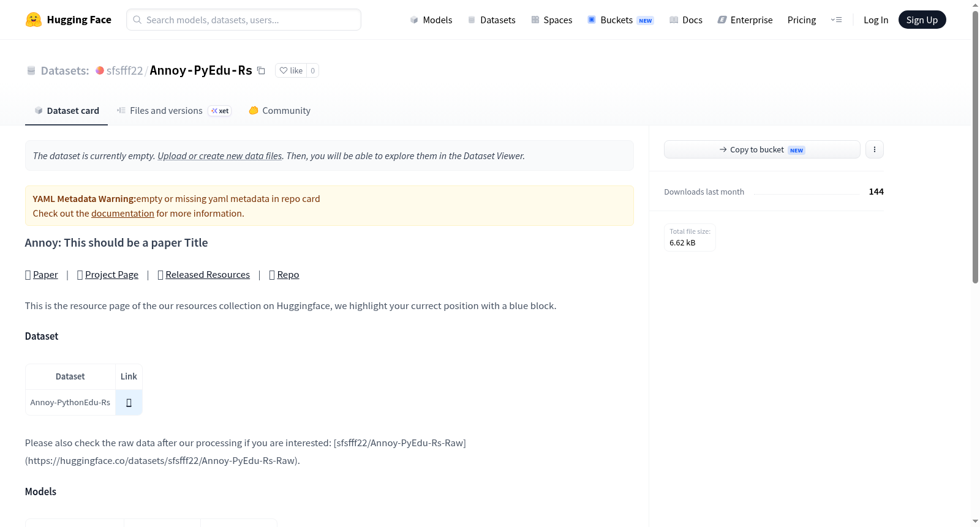980x527 pixels.
Task: Click the Annoy-PyEdu-Rs dataset title
Action: [201, 70]
